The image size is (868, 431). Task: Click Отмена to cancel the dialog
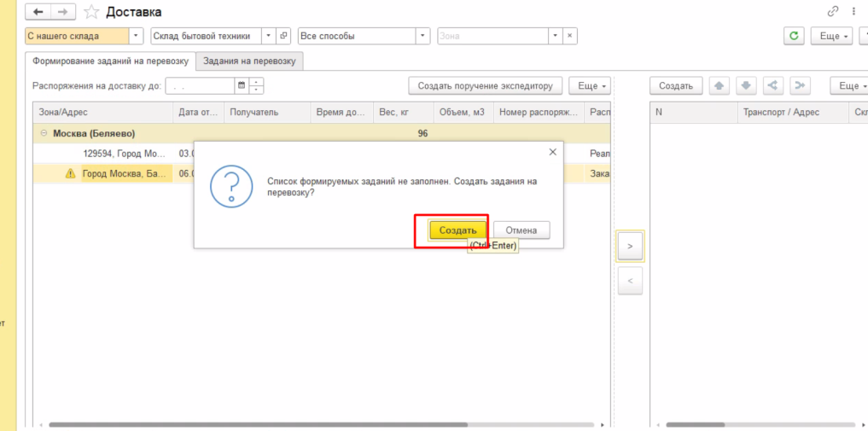tap(521, 230)
